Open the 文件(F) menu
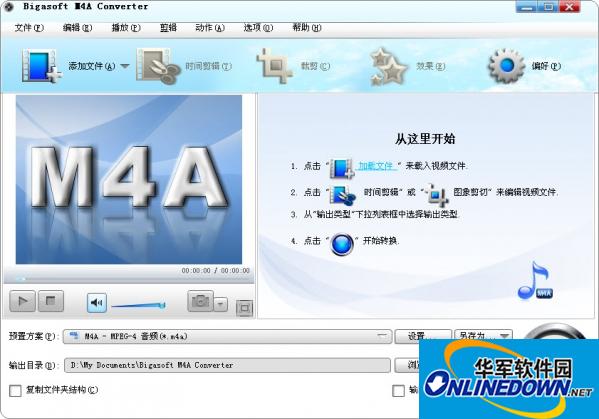Viewport: 599px width, 419px height. coord(29,28)
